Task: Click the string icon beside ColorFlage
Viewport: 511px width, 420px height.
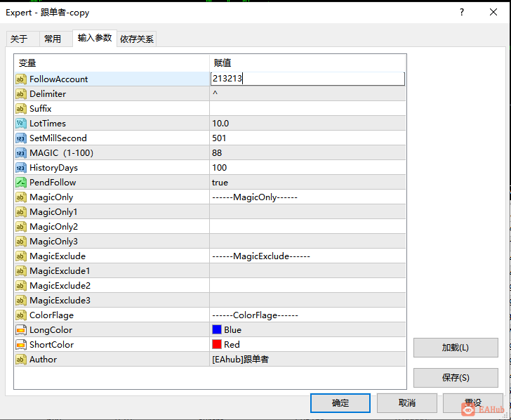Action: pyautogui.click(x=21, y=315)
